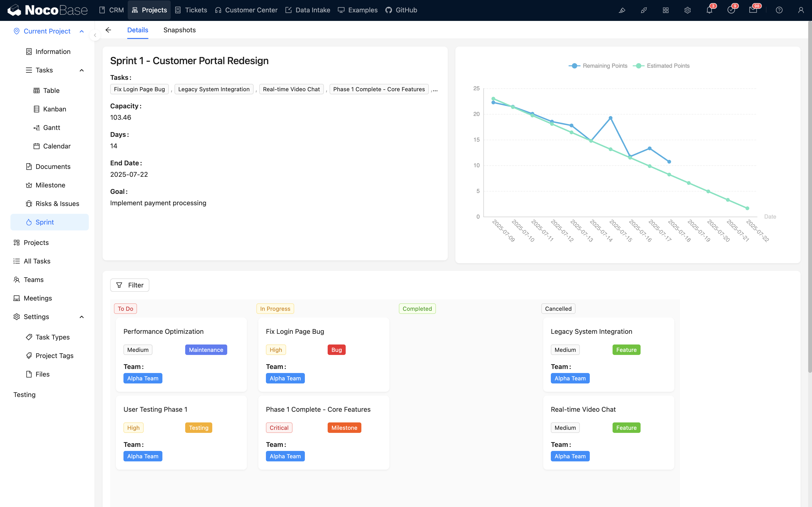The width and height of the screenshot is (812, 507).
Task: Toggle Remaining Points legend series
Action: pos(598,66)
